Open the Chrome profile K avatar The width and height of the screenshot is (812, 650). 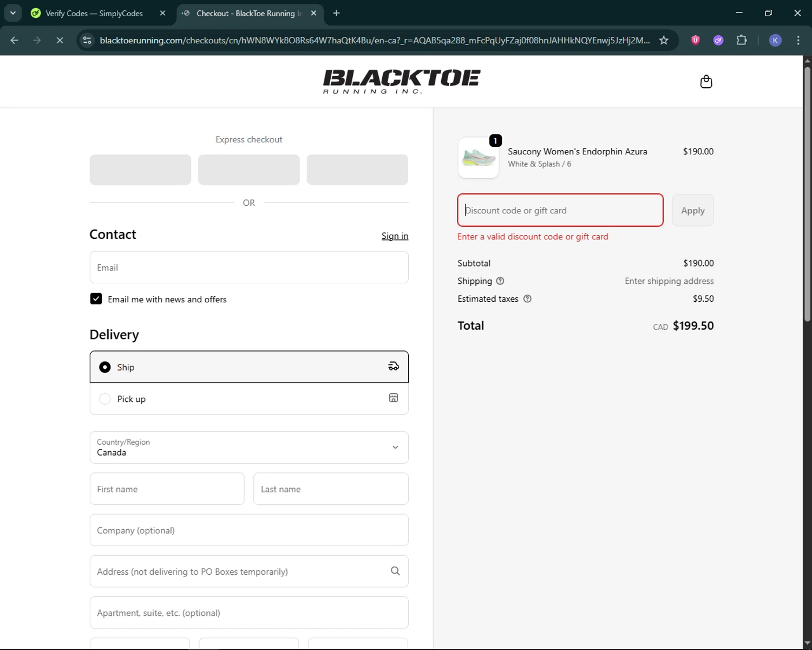[x=775, y=40]
